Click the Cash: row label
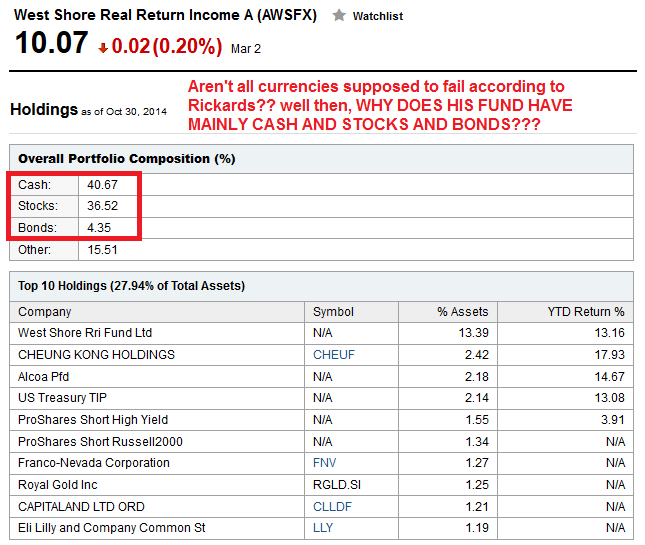 pos(35,185)
